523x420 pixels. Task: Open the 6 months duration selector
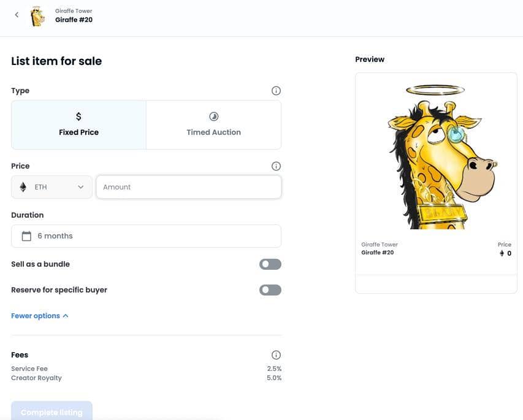146,235
